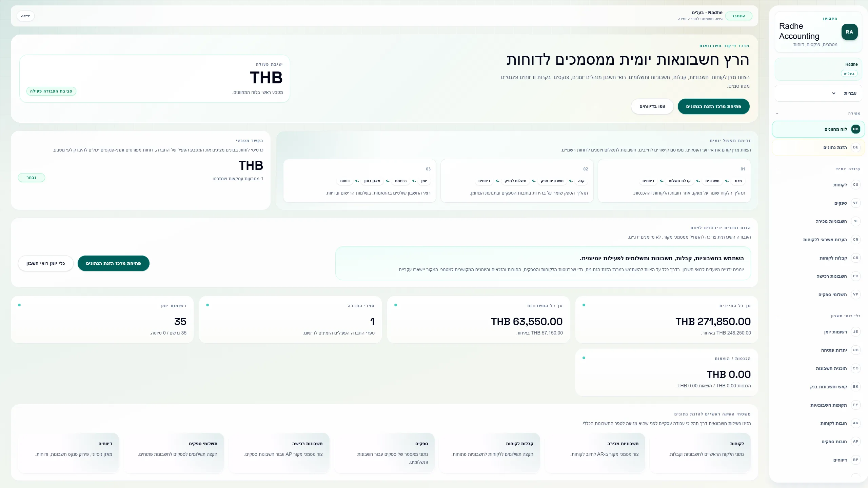Viewport: 868px width, 488px height.
Task: Open the חשבוניות מכירה launch card
Action: (595, 453)
